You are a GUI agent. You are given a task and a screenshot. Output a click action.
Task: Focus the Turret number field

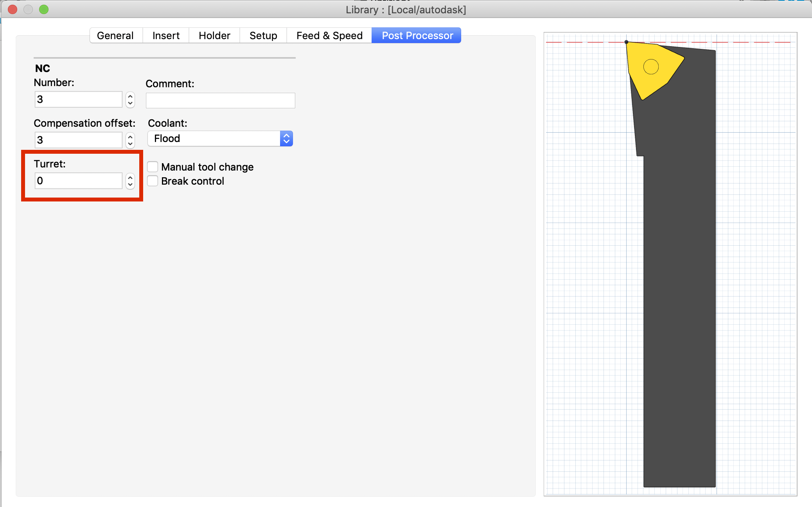(x=79, y=181)
